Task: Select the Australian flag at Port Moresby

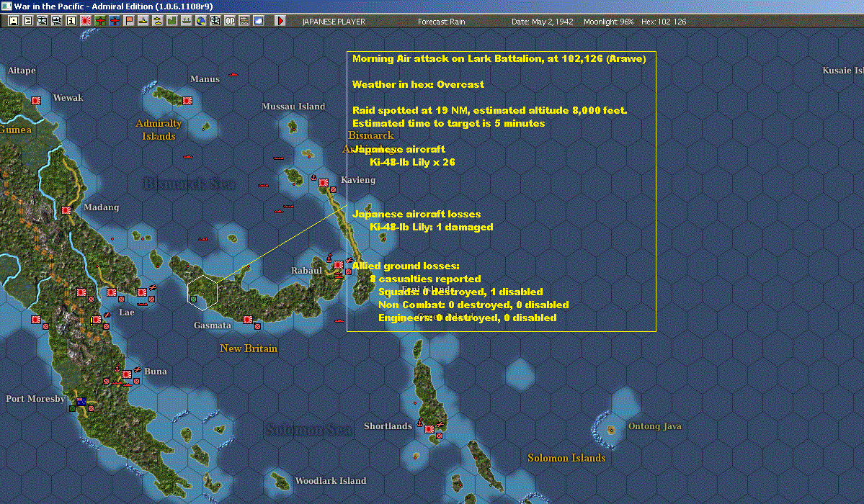Action: tap(81, 402)
